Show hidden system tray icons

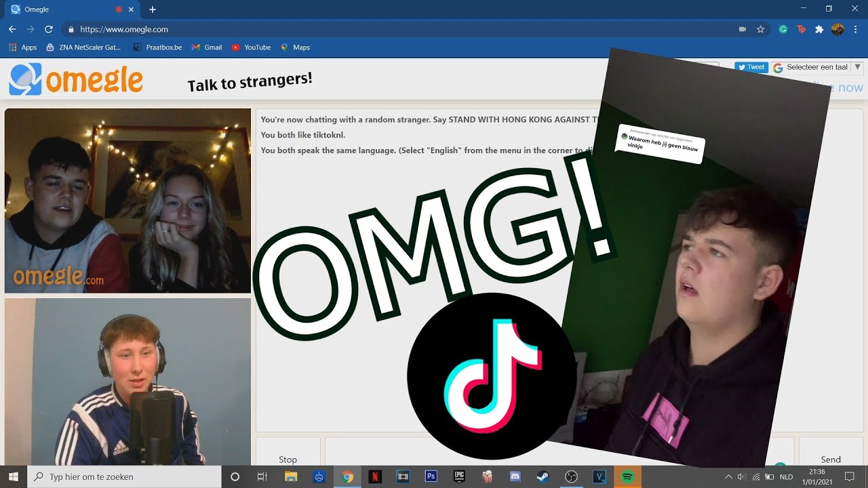click(728, 476)
